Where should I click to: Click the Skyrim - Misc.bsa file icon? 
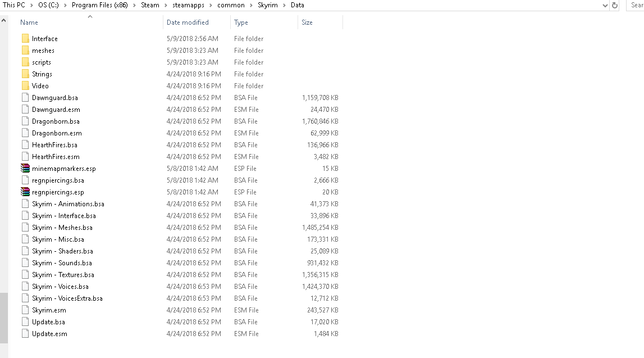25,239
